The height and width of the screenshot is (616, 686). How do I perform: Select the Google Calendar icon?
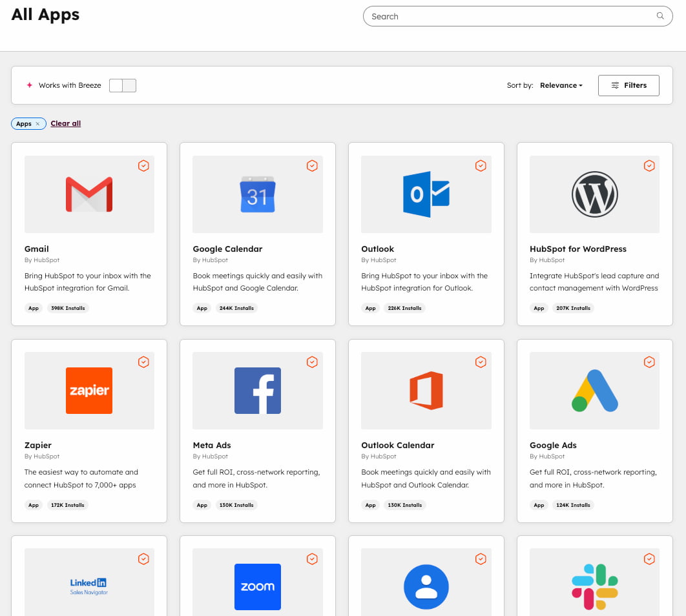tap(257, 194)
